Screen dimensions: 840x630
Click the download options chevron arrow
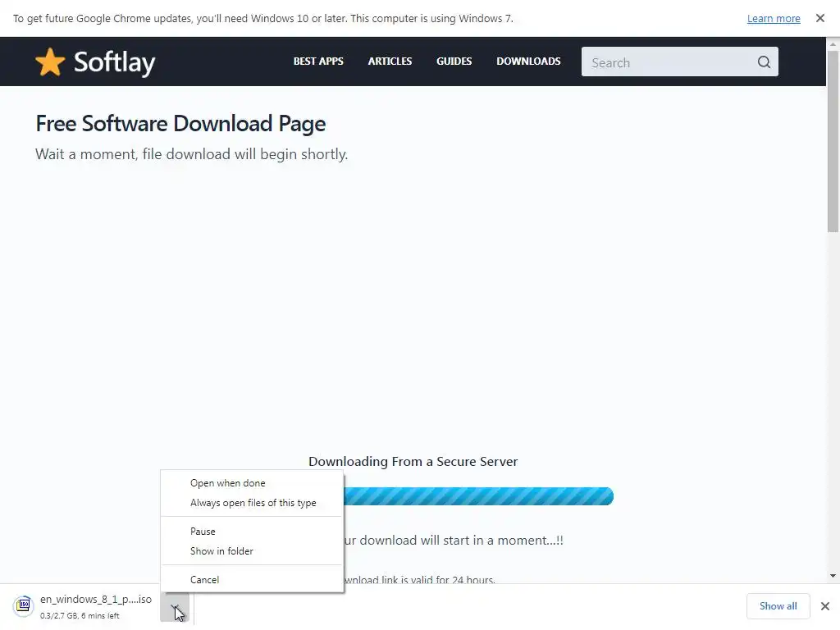click(x=175, y=606)
